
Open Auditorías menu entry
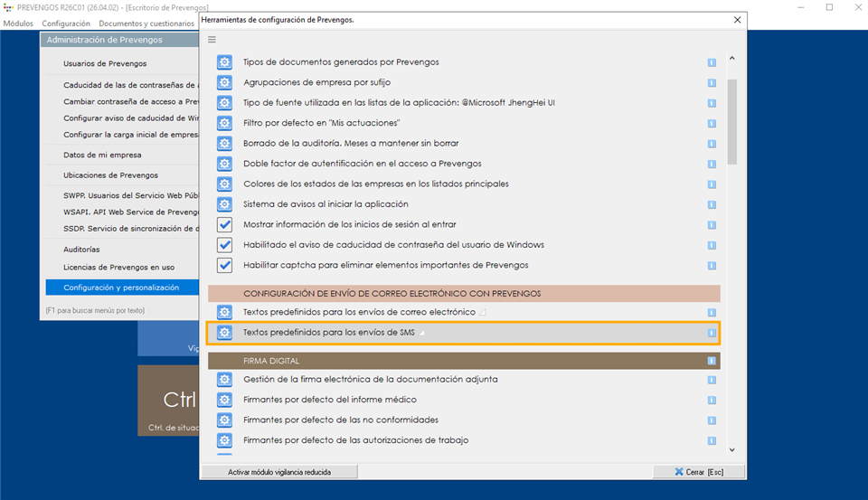(x=81, y=250)
